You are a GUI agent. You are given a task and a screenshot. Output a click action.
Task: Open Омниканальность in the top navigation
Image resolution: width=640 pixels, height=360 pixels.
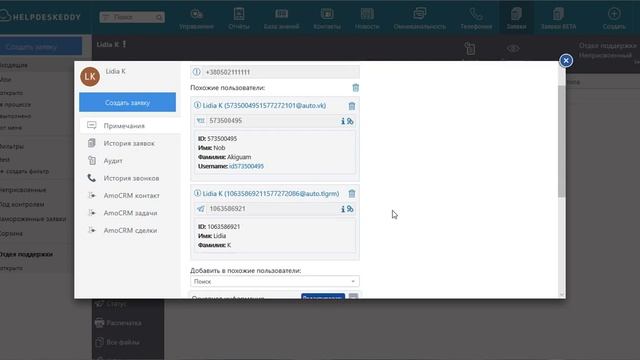420,19
